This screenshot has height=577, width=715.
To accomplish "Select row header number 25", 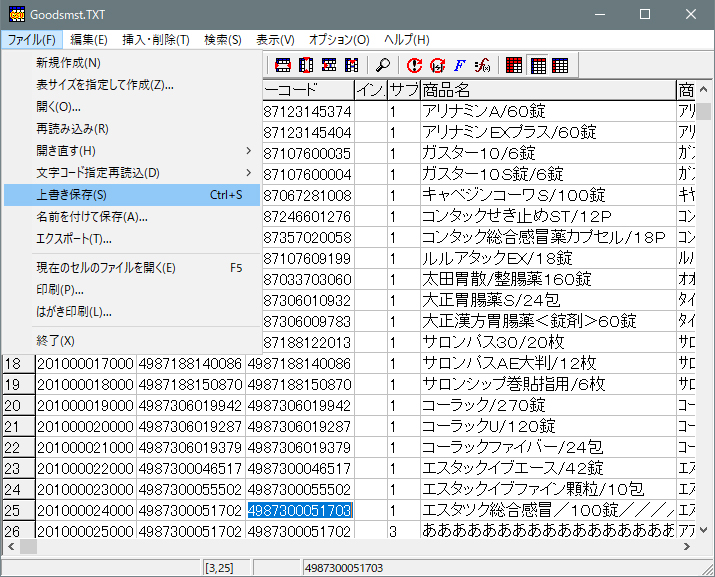I will 17,511.
